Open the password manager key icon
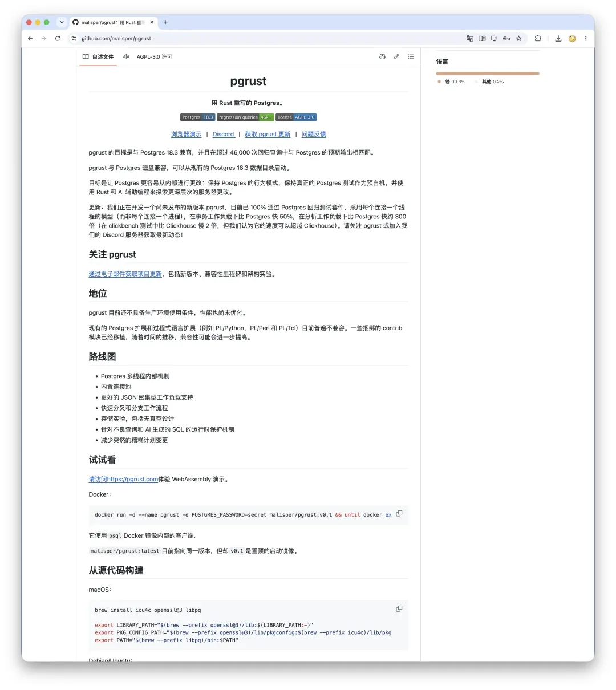This screenshot has height=690, width=616. coord(506,39)
